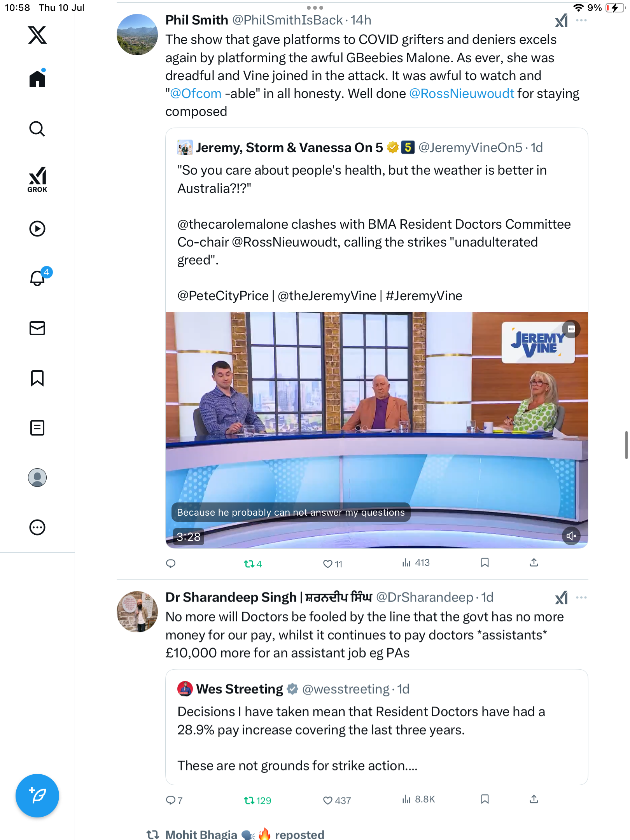Open the X logo home
Screen dimensions: 630x840
point(37,35)
